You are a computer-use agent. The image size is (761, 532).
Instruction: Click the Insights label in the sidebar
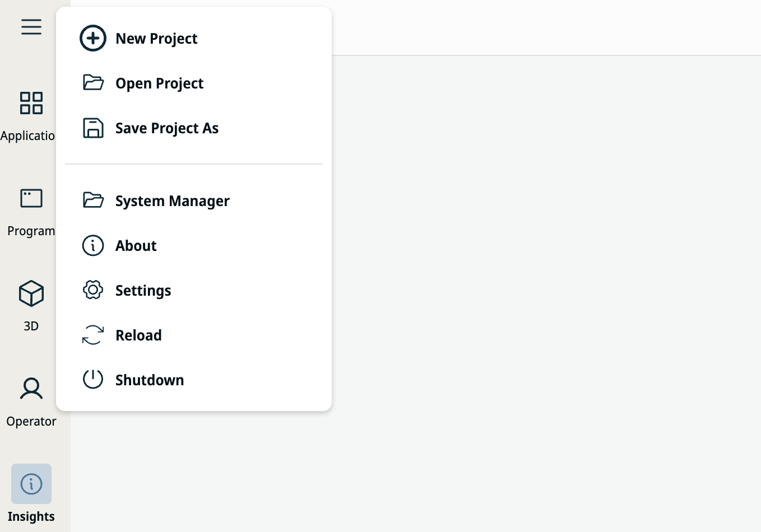(x=31, y=516)
